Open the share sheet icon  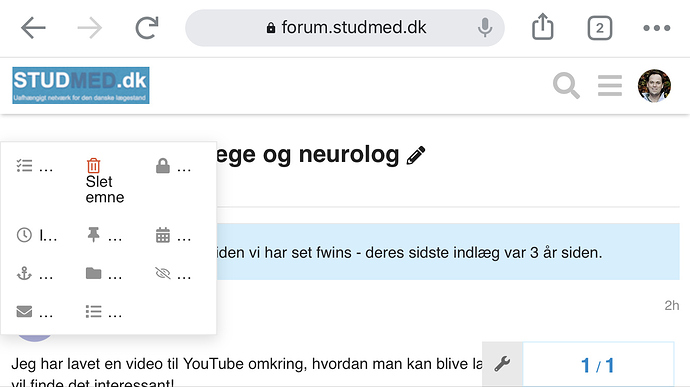click(543, 27)
